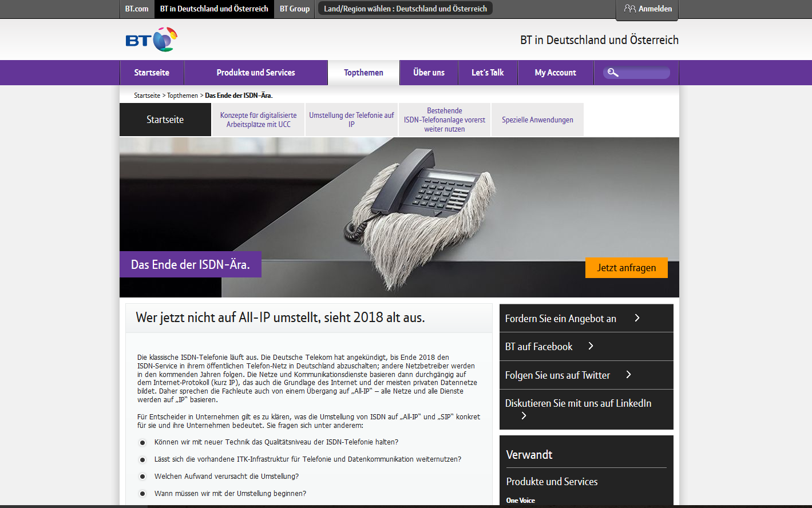Click chevron next to Fordern Sie ein Angebot an
Viewport: 812px width, 508px height.
tap(637, 318)
